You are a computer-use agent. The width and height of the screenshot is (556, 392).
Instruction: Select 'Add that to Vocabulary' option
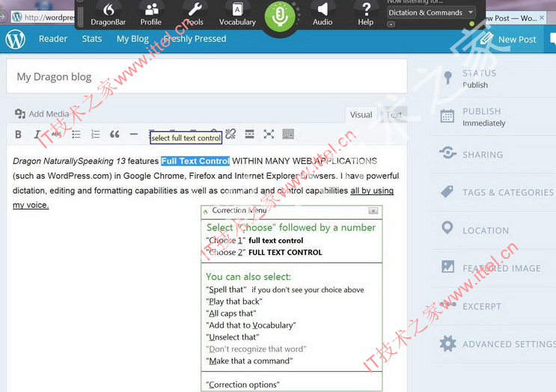point(251,325)
